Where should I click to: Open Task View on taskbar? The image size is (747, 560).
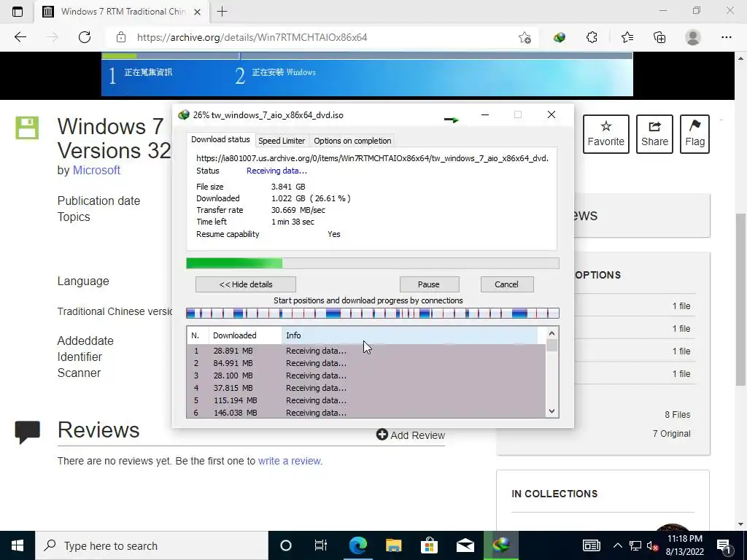click(x=321, y=545)
